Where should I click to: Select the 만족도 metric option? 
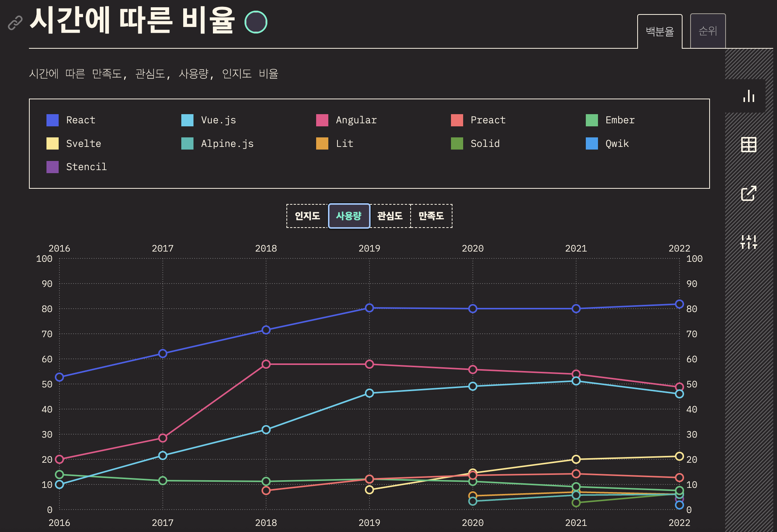(x=431, y=216)
